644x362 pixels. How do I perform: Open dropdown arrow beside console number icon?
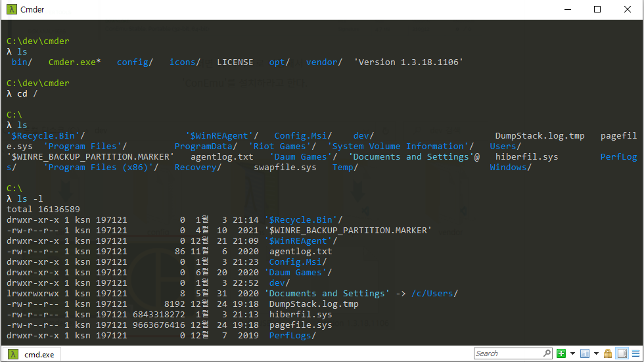point(597,353)
